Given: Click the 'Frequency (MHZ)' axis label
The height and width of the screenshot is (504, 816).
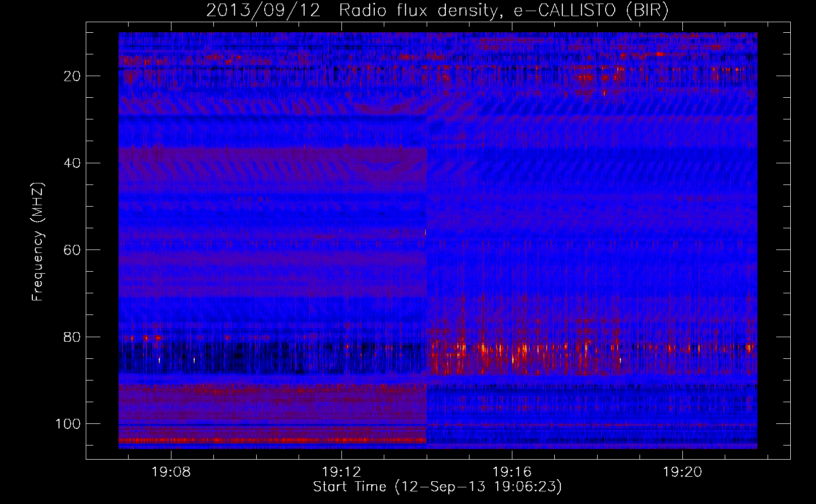Looking at the screenshot, I should pyautogui.click(x=38, y=241).
